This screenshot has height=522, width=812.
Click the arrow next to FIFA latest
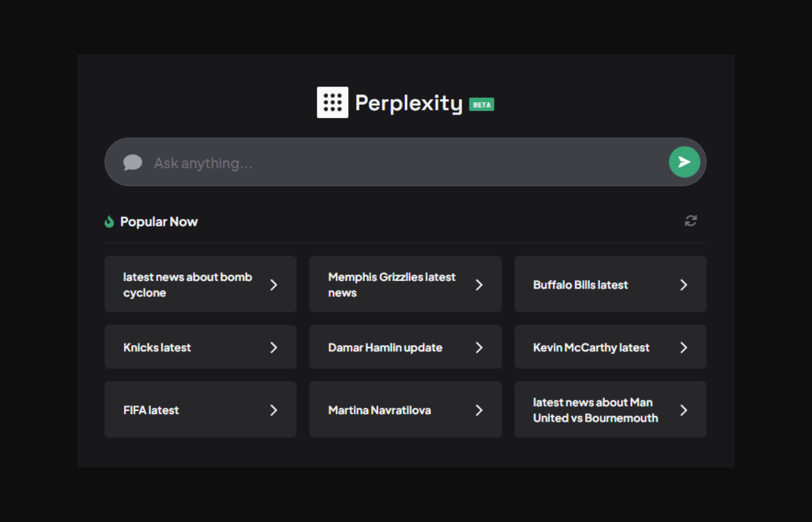tap(273, 410)
